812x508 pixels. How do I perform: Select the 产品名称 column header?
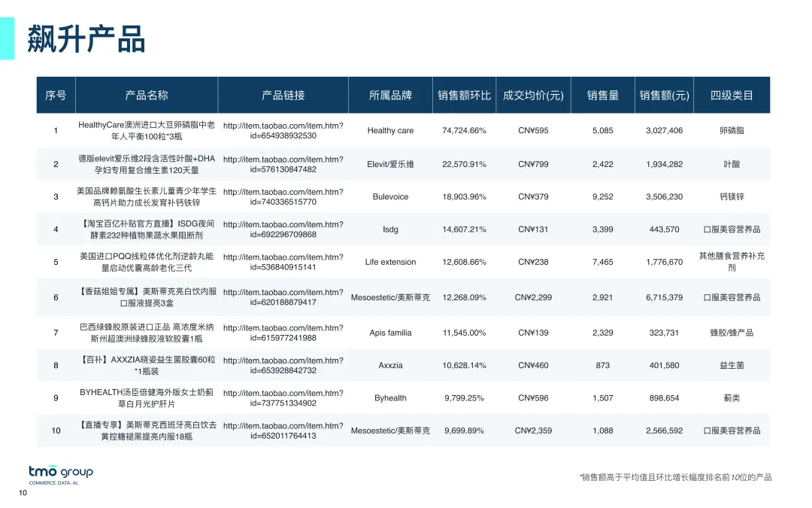tap(147, 96)
